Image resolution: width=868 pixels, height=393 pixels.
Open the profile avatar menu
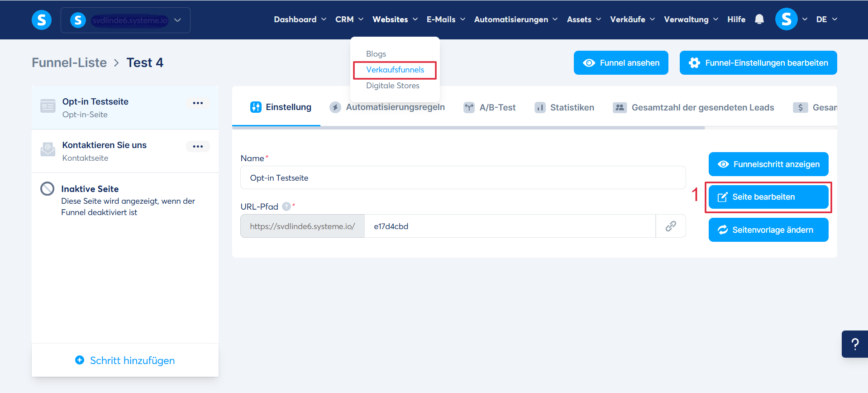(787, 19)
